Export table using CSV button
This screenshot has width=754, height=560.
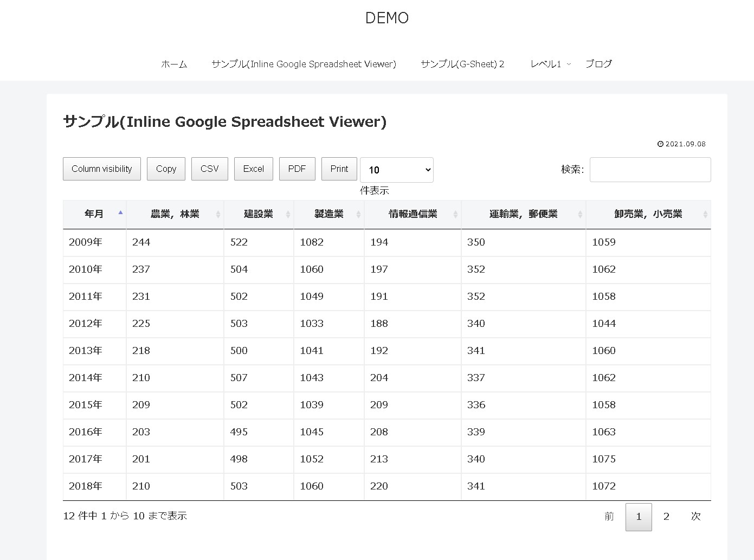click(x=209, y=169)
